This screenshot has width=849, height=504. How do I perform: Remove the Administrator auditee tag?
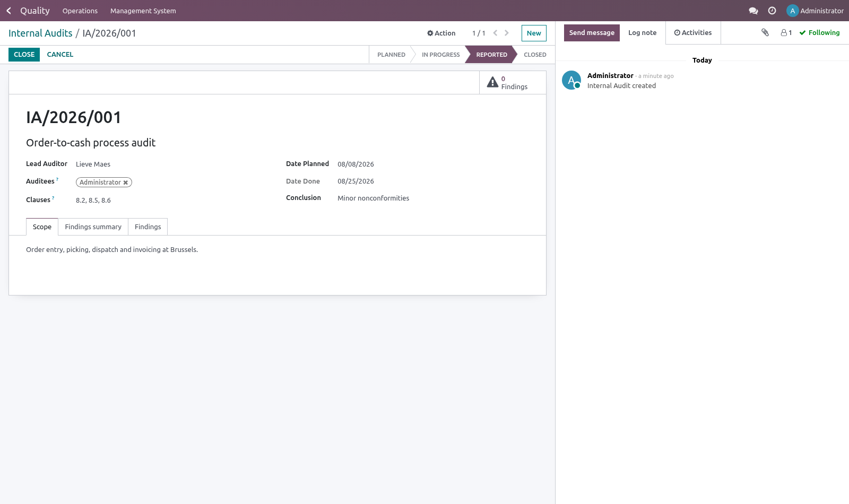coord(126,183)
